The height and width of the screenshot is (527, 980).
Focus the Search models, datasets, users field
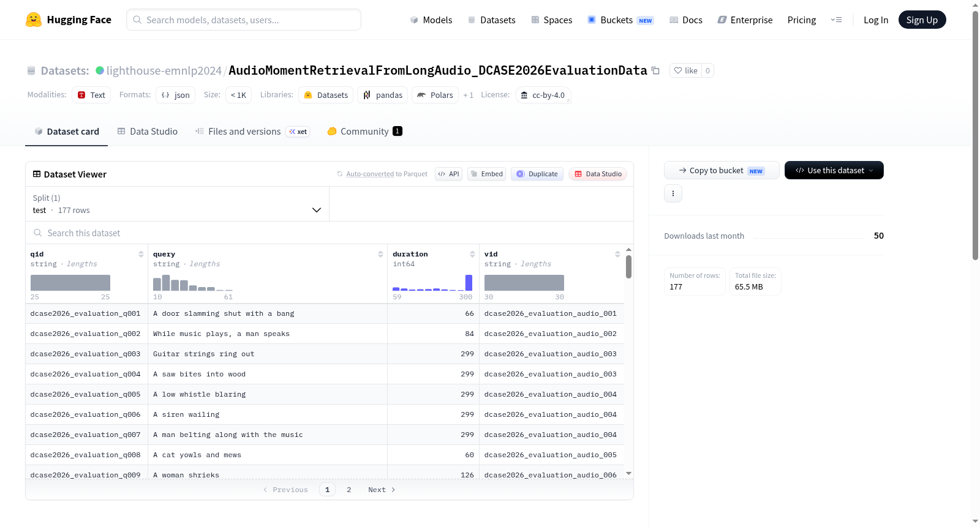(x=244, y=20)
